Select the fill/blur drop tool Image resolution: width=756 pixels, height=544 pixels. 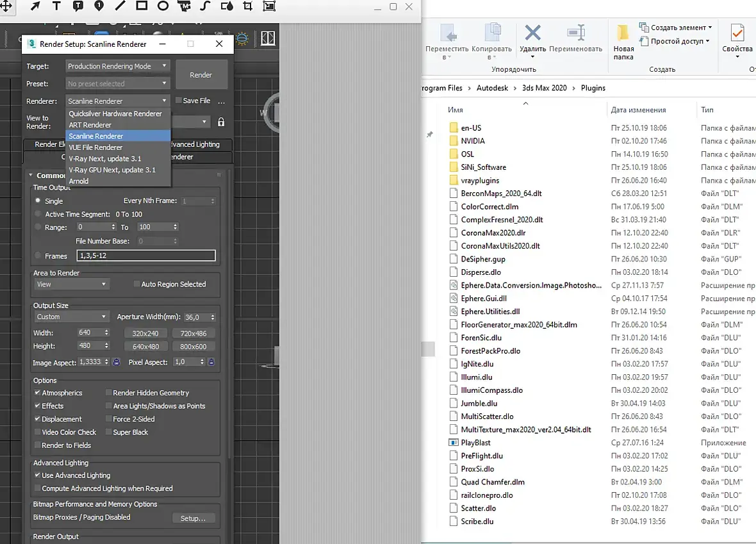pos(227,6)
